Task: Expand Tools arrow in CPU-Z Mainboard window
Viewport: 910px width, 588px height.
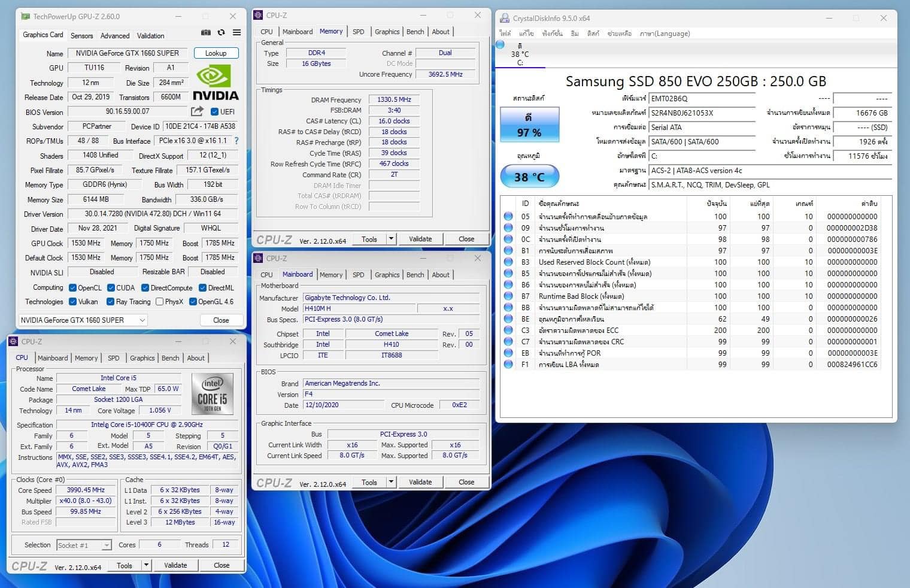Action: (x=391, y=482)
